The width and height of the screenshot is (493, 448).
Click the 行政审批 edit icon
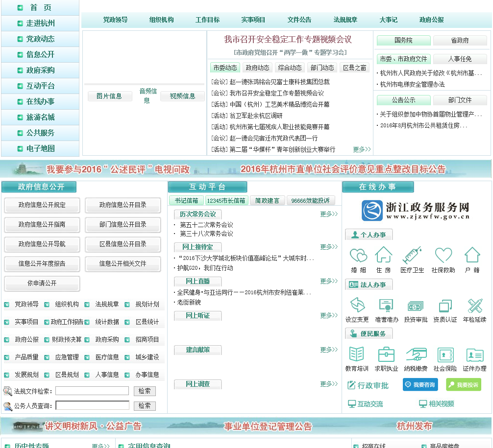coord(351,385)
